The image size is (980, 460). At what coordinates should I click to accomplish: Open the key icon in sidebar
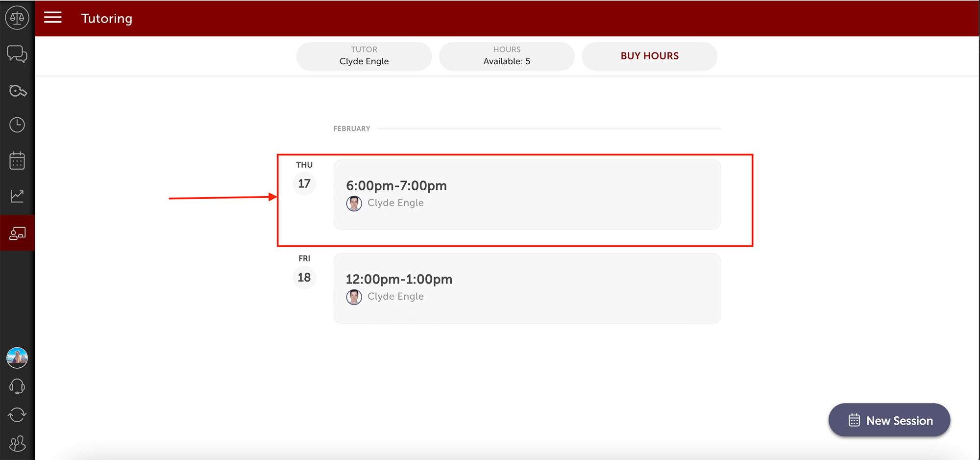17,91
